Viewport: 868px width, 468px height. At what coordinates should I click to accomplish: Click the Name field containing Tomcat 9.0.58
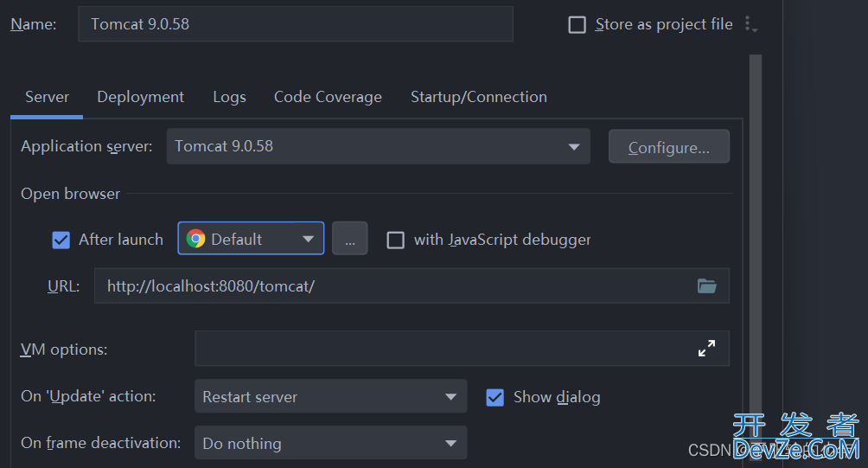click(296, 24)
